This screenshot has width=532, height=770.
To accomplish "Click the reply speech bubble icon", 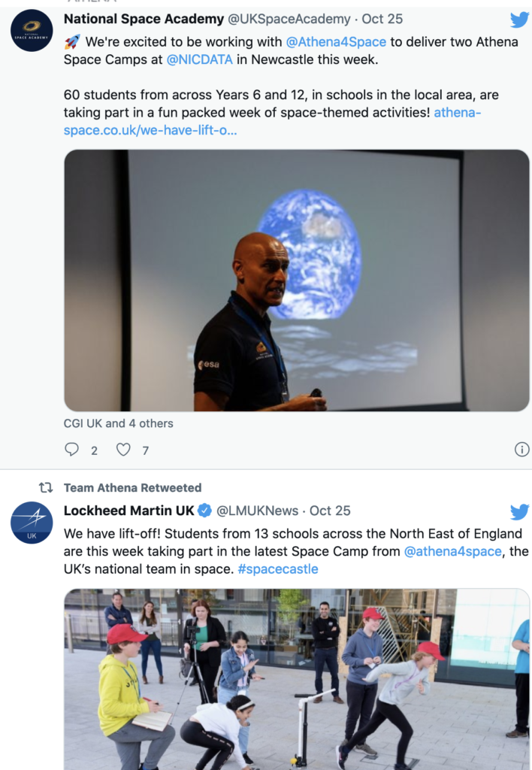I will pyautogui.click(x=71, y=450).
